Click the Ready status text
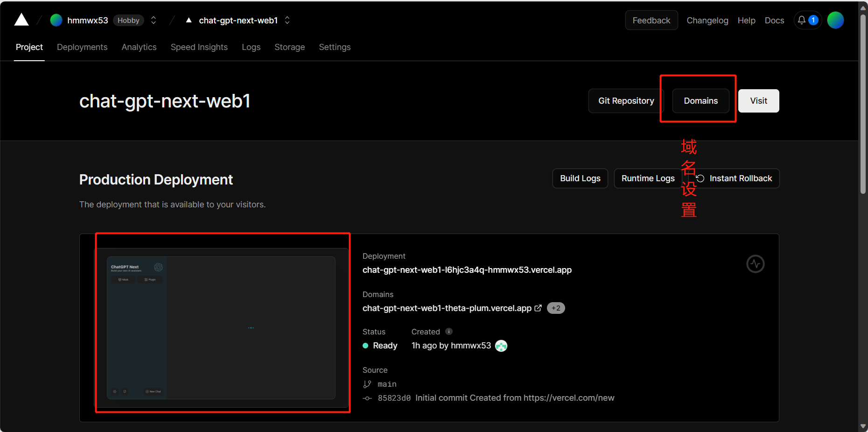The height and width of the screenshot is (432, 868). 385,346
